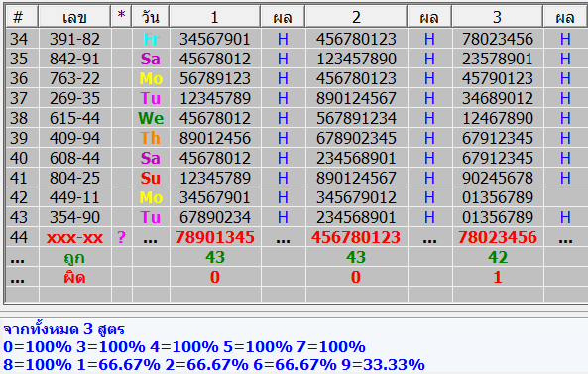
Task: Select the column header labeled 3
Action: [497, 17]
